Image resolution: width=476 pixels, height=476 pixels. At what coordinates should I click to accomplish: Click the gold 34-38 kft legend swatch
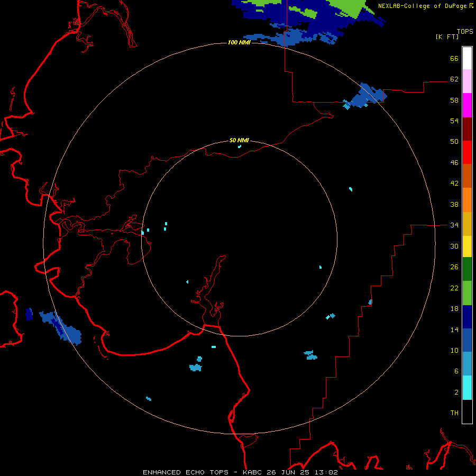pyautogui.click(x=467, y=224)
